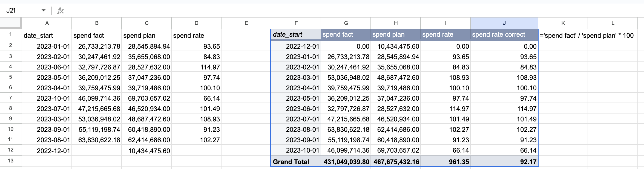Select column F header
644x169 pixels.
(x=296, y=23)
